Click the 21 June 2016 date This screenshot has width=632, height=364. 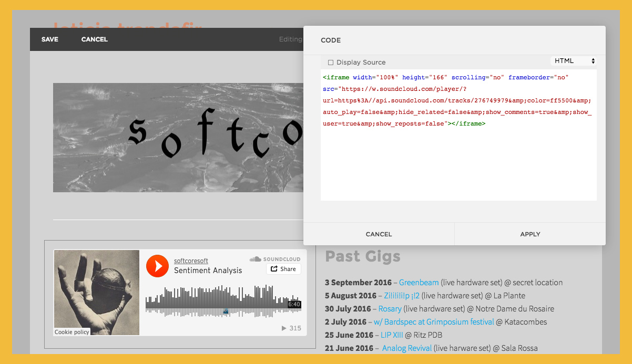pyautogui.click(x=349, y=348)
